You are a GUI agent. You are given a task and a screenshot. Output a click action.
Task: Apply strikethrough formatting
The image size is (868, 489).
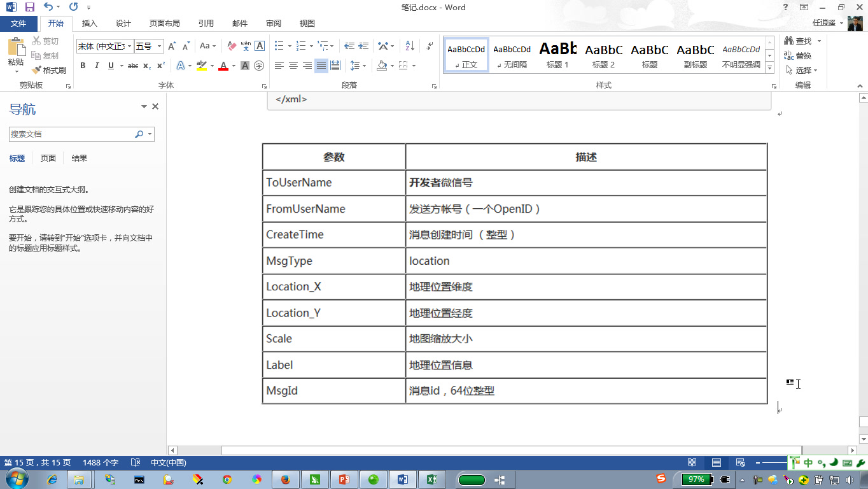tap(132, 66)
